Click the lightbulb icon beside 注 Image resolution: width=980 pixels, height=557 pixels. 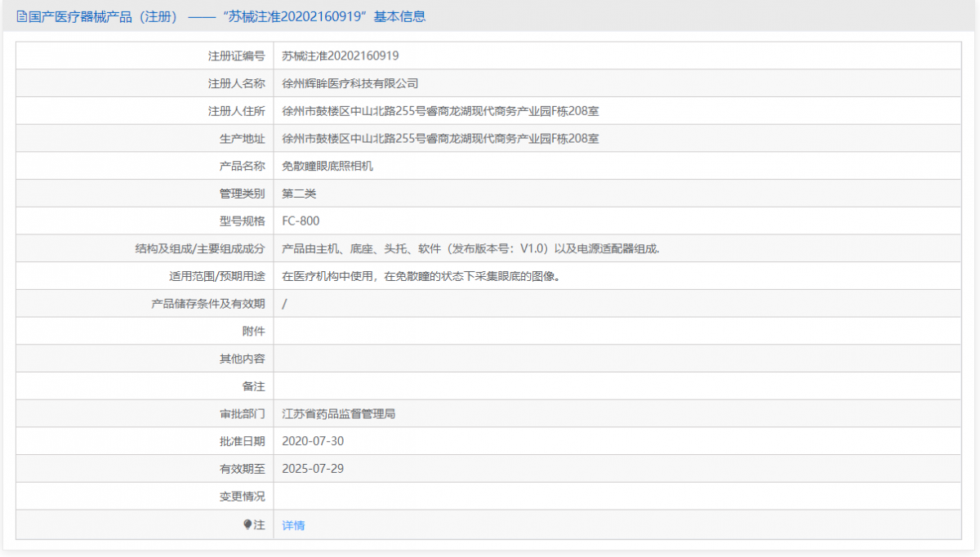click(247, 524)
